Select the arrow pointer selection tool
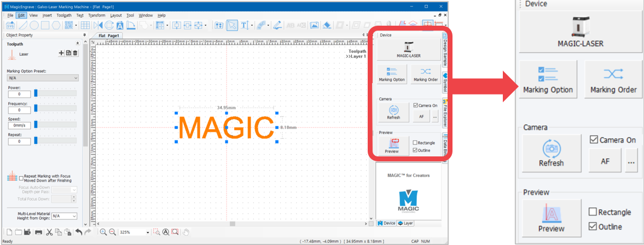 [x=232, y=25]
